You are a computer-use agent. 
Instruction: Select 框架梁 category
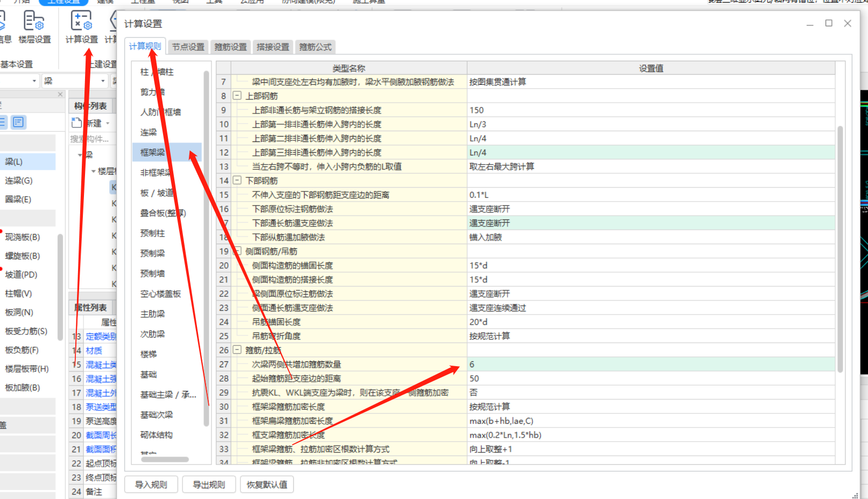[x=167, y=152]
